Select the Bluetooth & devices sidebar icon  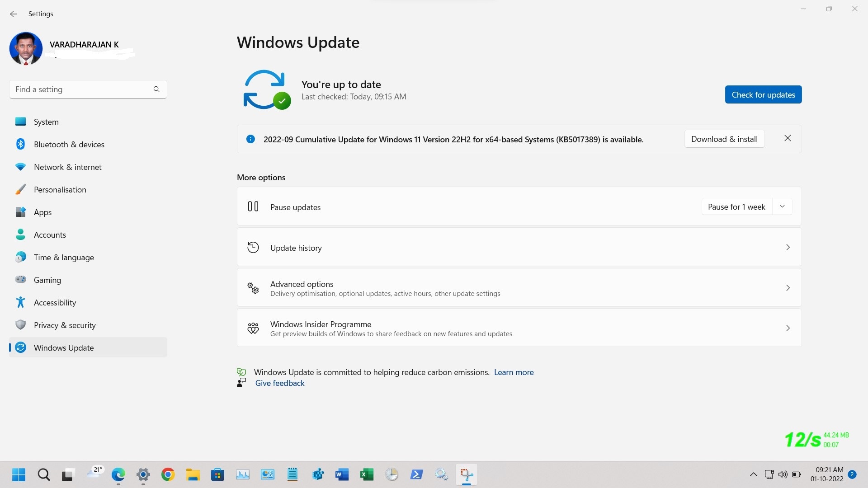coord(20,144)
